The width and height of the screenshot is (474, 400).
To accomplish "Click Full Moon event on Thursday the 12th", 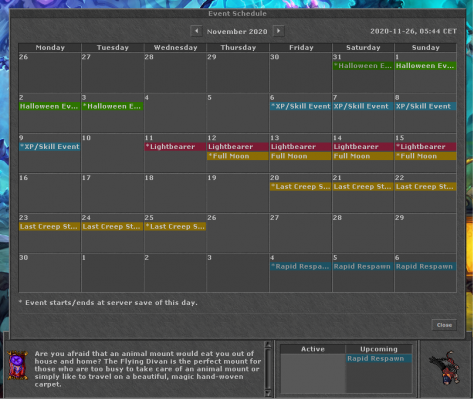I will [238, 156].
